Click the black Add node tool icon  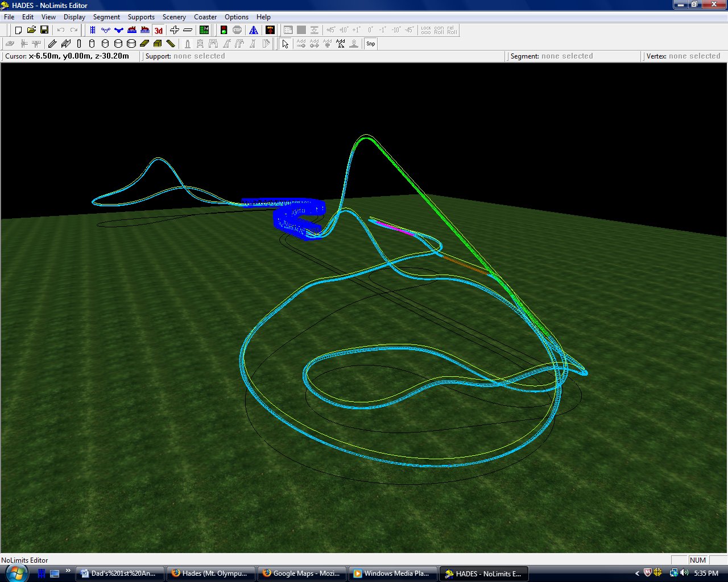[x=340, y=44]
